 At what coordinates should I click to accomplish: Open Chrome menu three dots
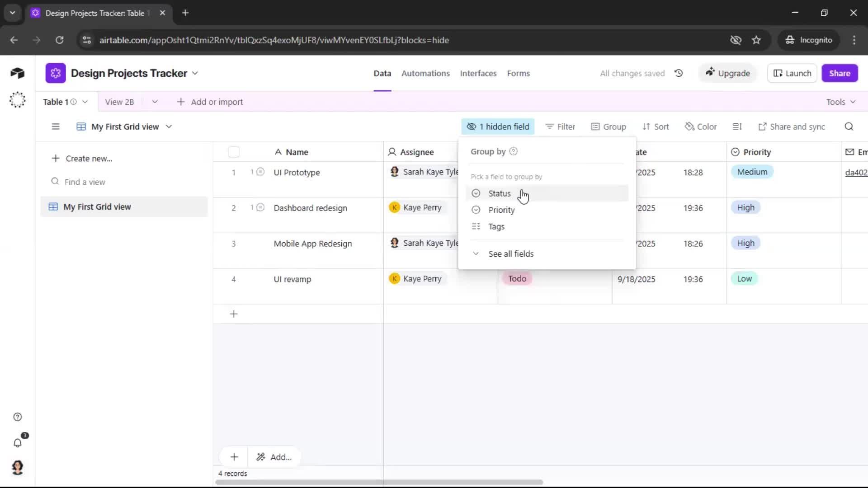854,40
